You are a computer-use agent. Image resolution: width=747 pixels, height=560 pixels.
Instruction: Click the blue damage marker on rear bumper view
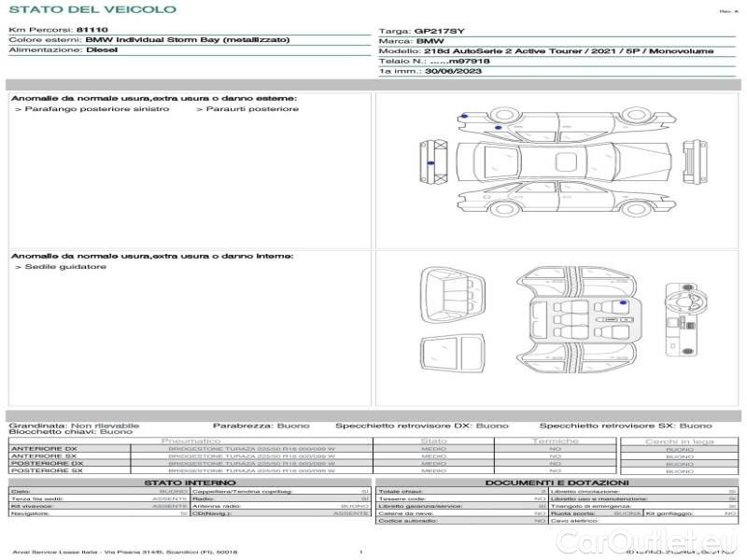pos(429,162)
